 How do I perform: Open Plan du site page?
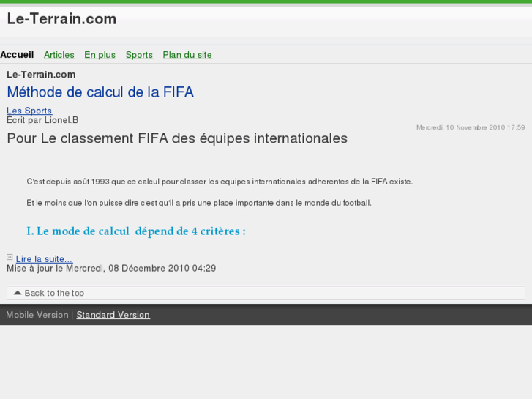[x=187, y=55]
